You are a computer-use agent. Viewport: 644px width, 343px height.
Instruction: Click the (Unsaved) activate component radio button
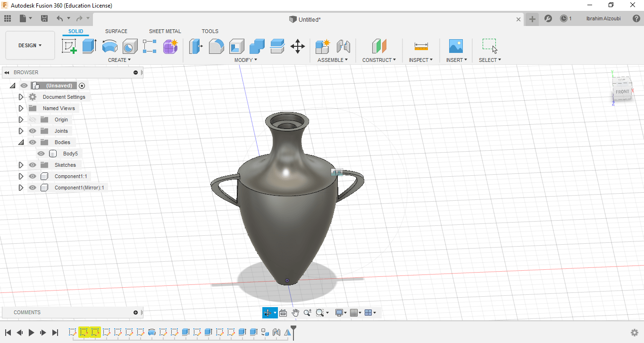82,86
